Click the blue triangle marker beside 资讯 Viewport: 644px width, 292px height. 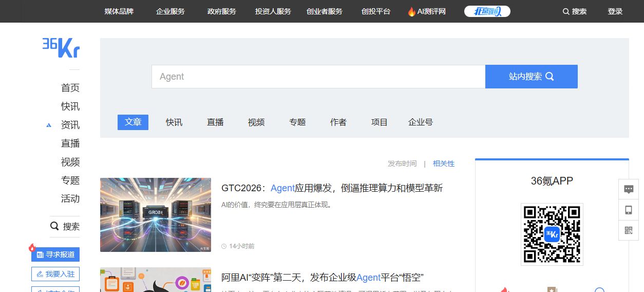click(x=49, y=125)
